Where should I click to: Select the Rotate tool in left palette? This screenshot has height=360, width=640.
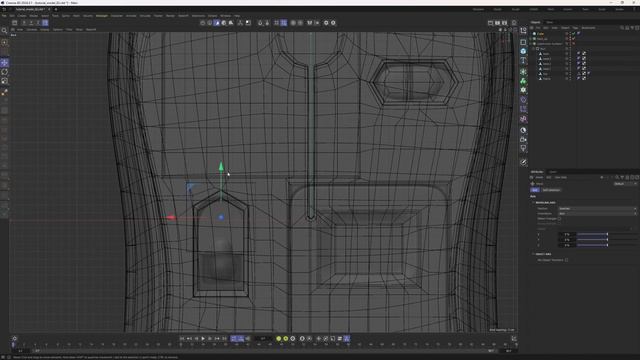(x=4, y=72)
